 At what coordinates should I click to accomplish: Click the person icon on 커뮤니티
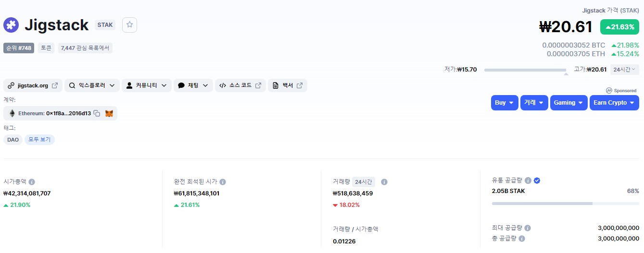tap(129, 85)
